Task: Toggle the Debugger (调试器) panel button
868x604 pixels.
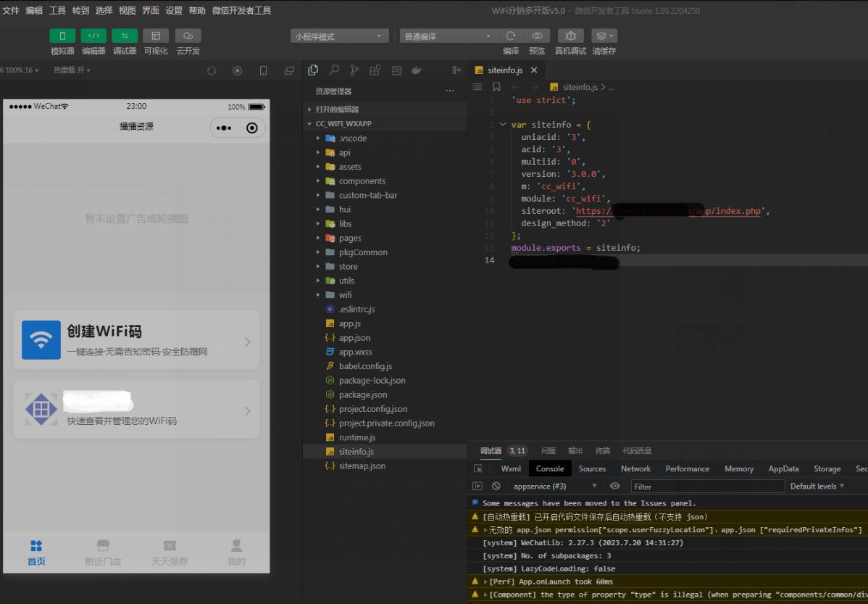Action: pyautogui.click(x=125, y=36)
